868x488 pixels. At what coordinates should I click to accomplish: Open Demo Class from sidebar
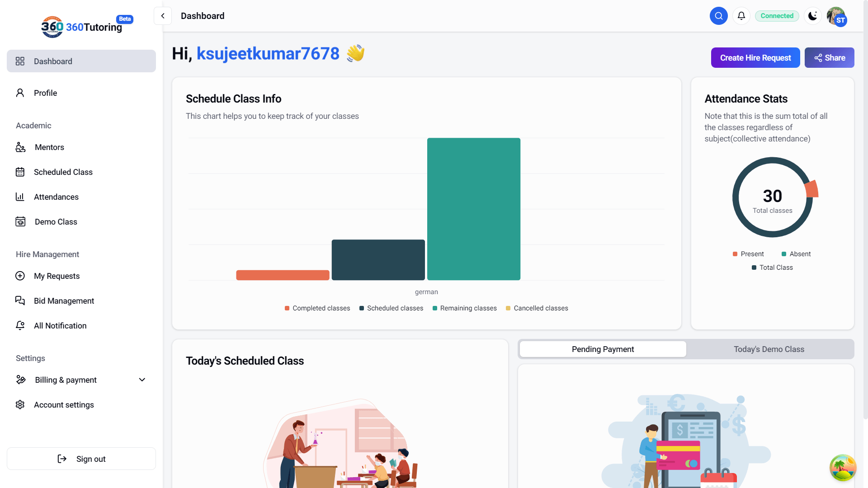56,222
